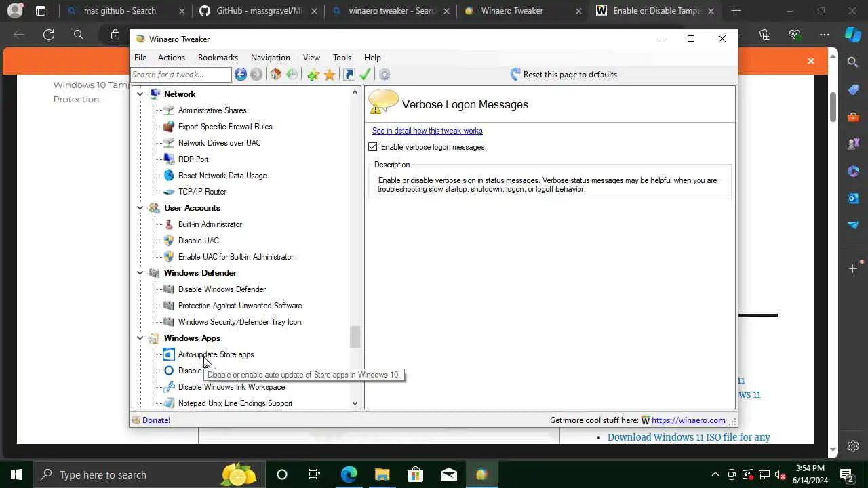Open the View menu
Image resolution: width=868 pixels, height=488 pixels.
click(x=311, y=58)
